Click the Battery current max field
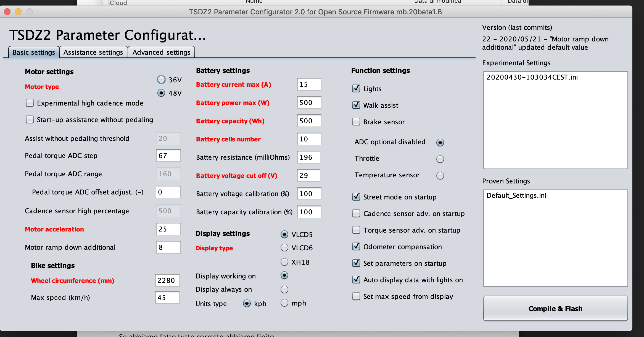The image size is (644, 337). (309, 84)
